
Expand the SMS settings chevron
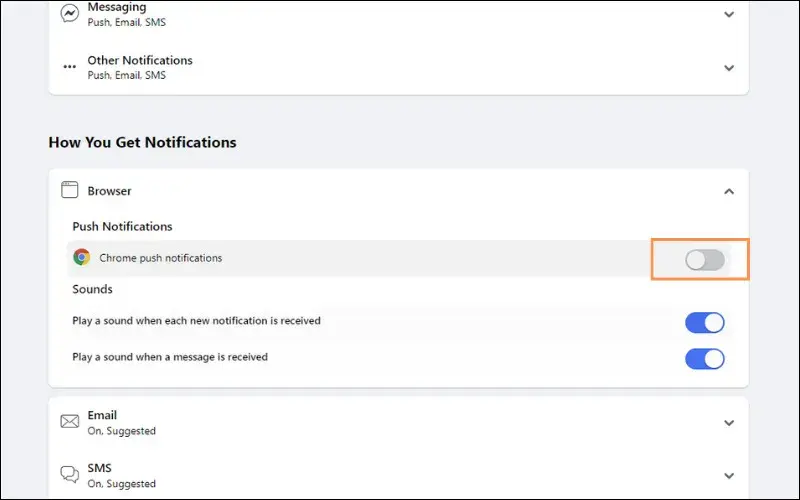pos(729,476)
